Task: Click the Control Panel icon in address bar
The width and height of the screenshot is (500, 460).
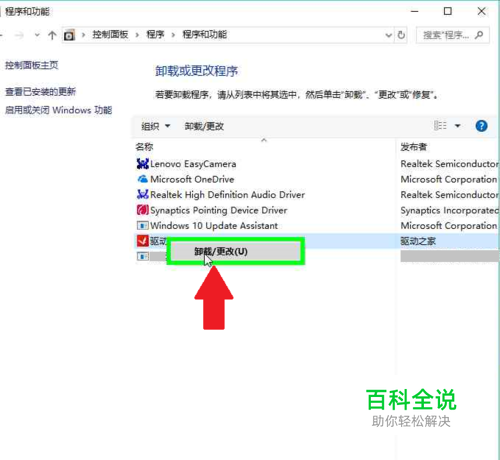Action: tap(69, 35)
